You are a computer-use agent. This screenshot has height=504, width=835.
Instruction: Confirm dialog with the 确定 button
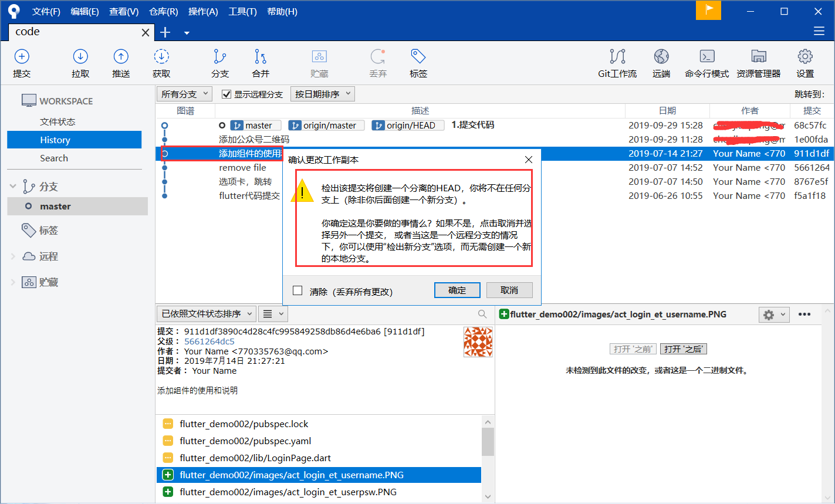pos(457,290)
